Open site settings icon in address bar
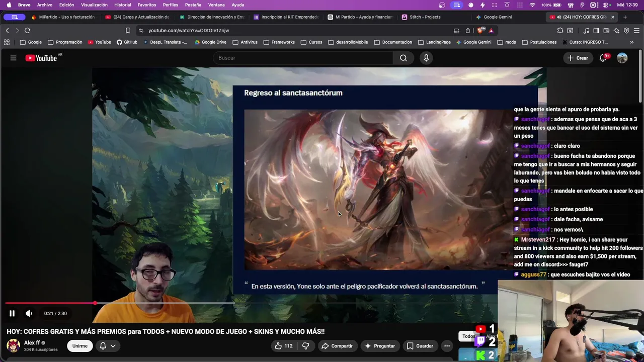The image size is (644, 362). [141, 31]
